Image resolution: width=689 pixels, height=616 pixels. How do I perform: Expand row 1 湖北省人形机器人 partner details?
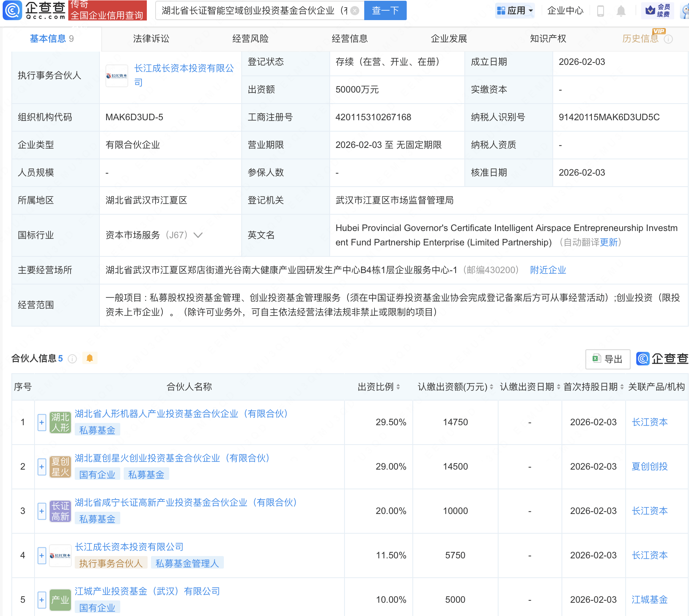pyautogui.click(x=42, y=422)
